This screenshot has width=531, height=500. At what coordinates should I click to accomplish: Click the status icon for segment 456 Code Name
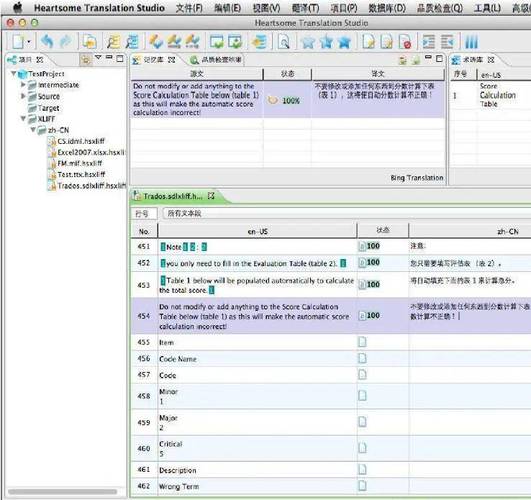click(362, 358)
